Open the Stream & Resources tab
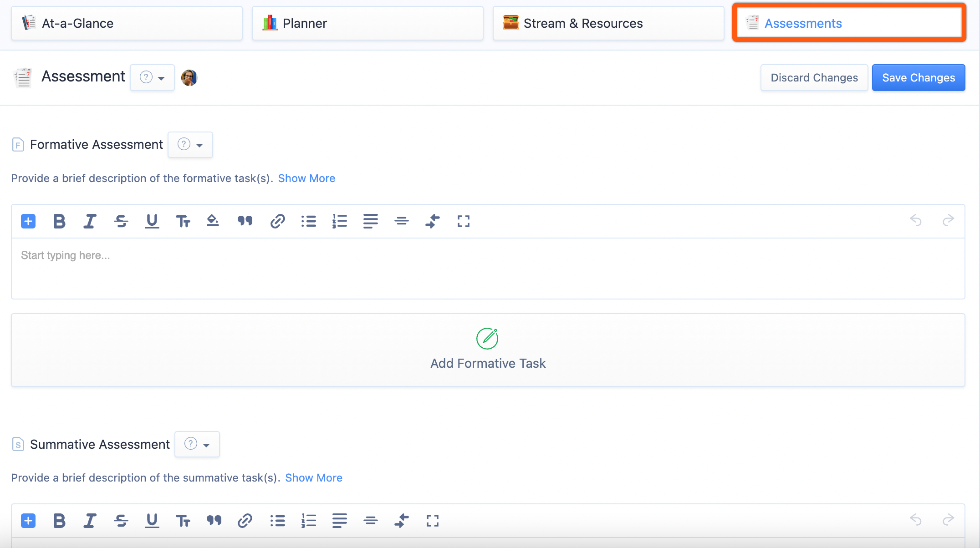Screen dimensions: 980x548 click(608, 23)
